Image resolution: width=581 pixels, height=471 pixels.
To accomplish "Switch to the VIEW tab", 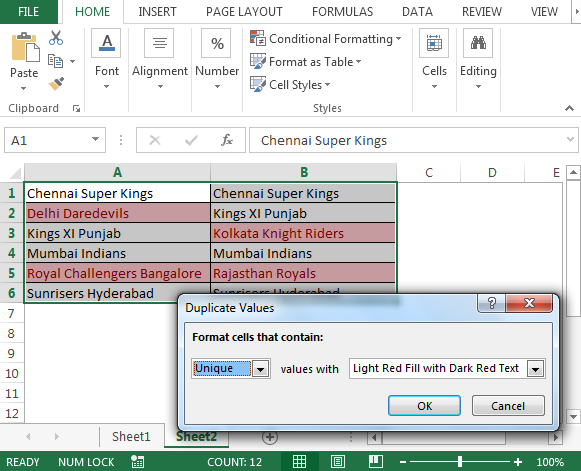I will coord(544,11).
